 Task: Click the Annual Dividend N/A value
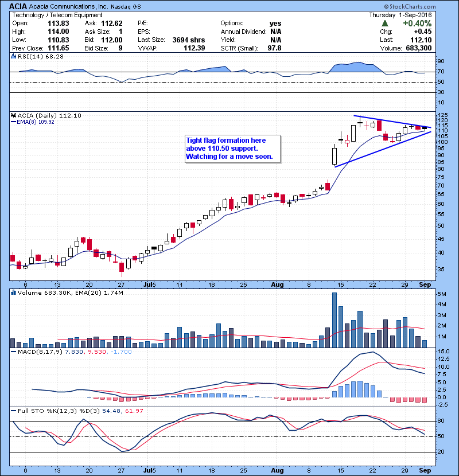pyautogui.click(x=276, y=32)
